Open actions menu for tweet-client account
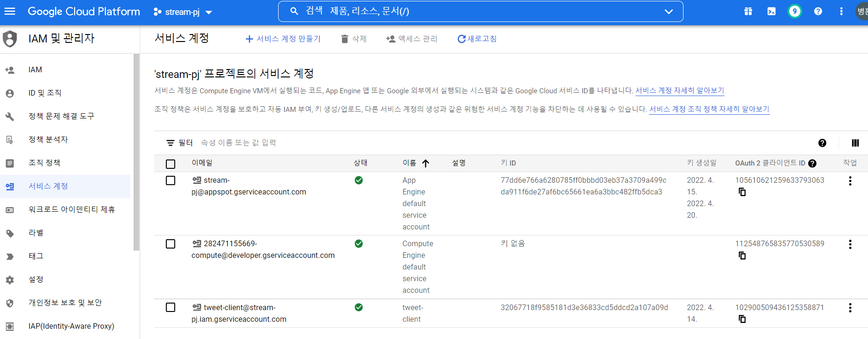This screenshot has width=868, height=339. [x=850, y=308]
